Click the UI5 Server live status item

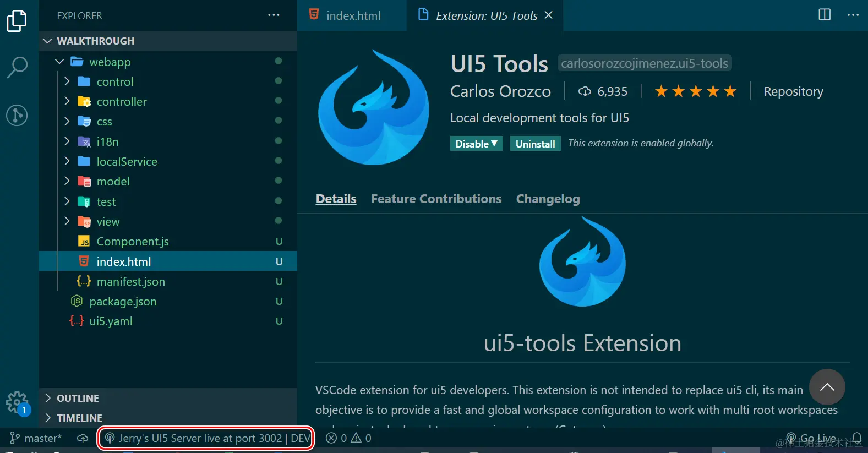tap(206, 438)
